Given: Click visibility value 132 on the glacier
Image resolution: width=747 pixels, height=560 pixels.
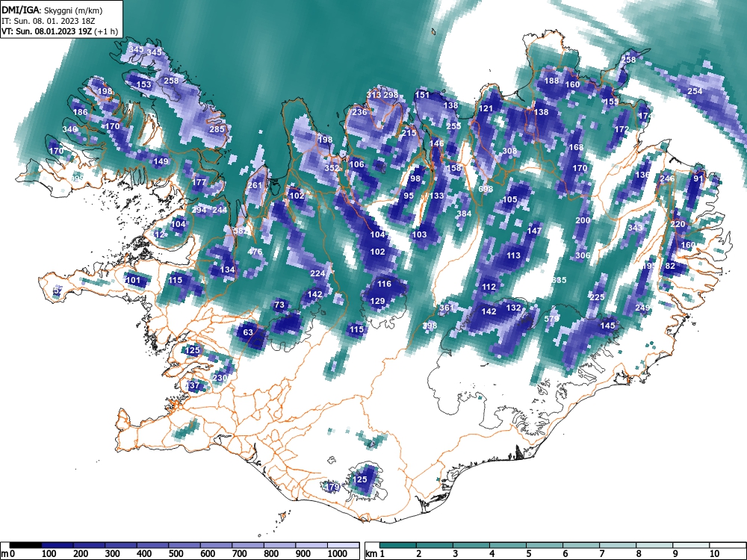Looking at the screenshot, I should (x=513, y=308).
